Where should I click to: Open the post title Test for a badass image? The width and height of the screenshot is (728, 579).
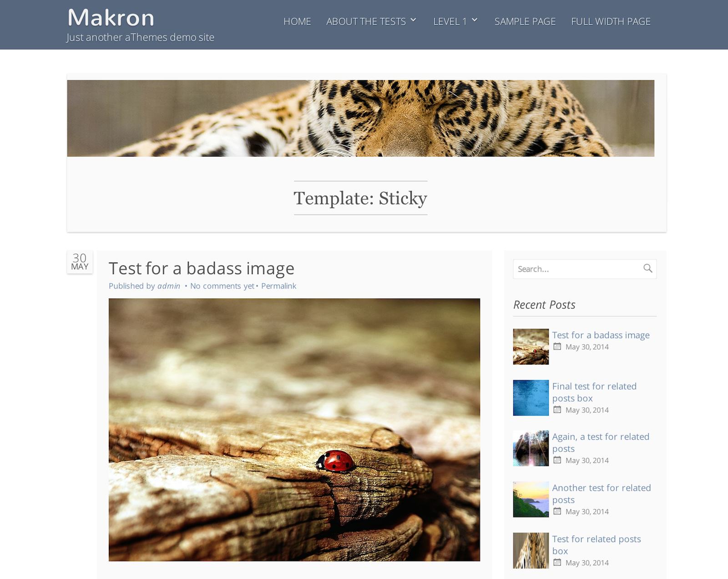click(202, 268)
